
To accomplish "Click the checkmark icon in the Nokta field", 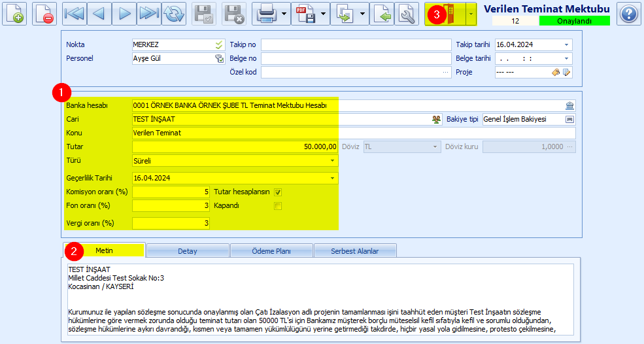I will point(219,44).
